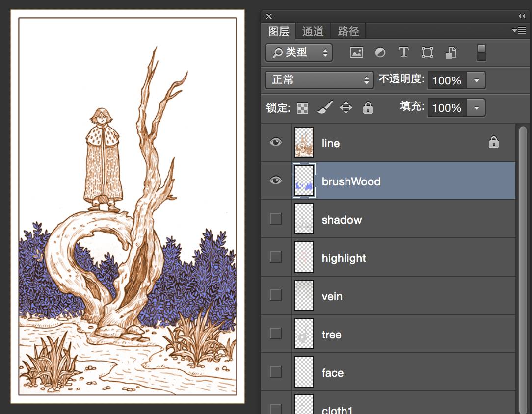Open the 正常 blend mode dropdown

pos(319,80)
